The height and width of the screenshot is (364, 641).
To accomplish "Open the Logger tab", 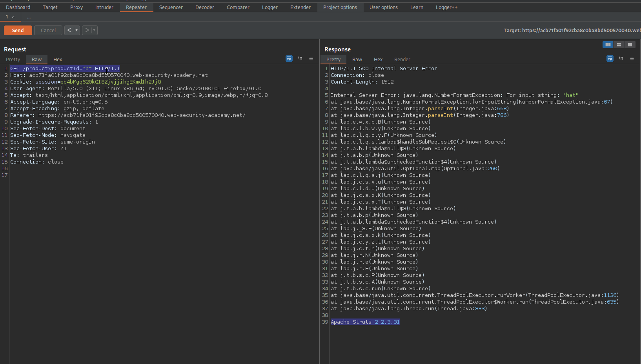I will [x=270, y=7].
